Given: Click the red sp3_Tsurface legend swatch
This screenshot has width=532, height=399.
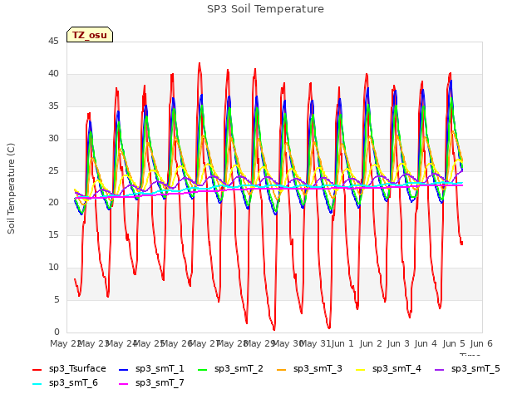Looking at the screenshot, I should pyautogui.click(x=37, y=370).
